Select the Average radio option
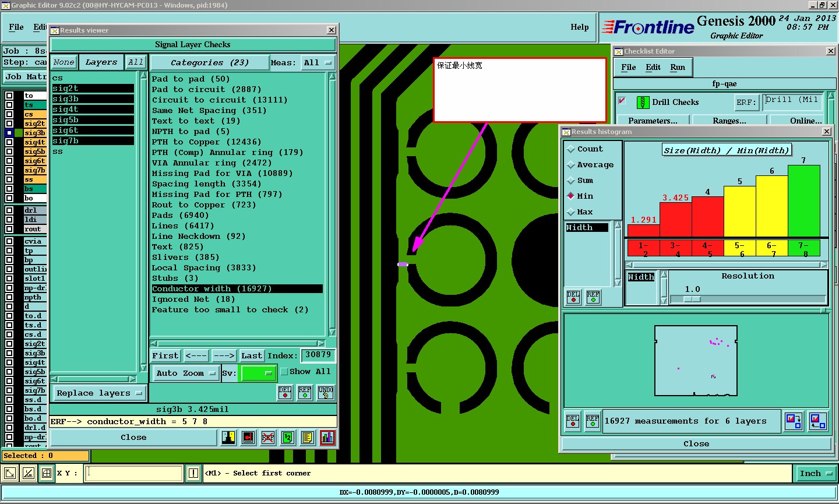Image resolution: width=839 pixels, height=504 pixels. pos(571,165)
